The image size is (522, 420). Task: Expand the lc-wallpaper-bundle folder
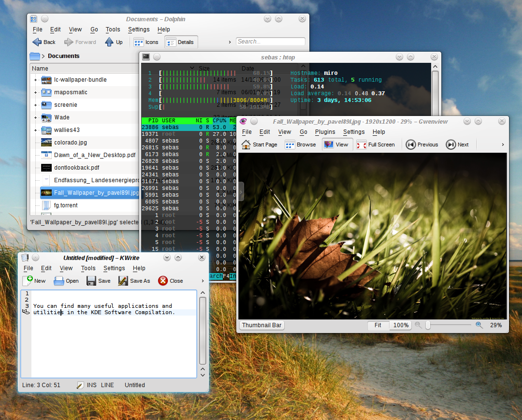(36, 80)
